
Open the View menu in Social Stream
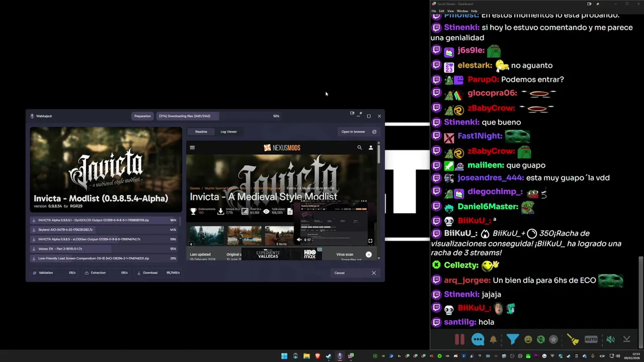[x=451, y=11]
